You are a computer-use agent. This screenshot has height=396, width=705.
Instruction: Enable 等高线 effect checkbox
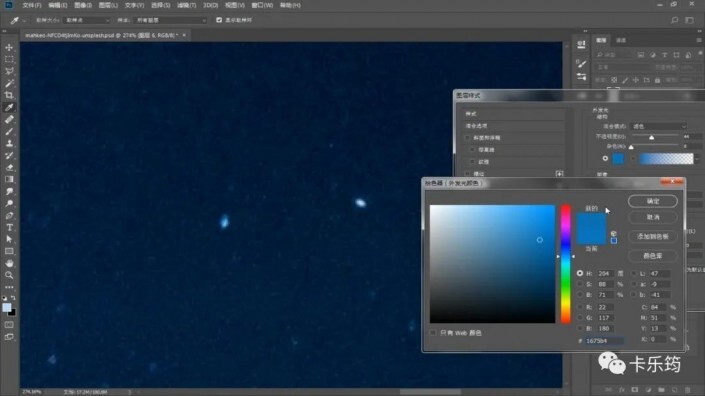[473, 150]
